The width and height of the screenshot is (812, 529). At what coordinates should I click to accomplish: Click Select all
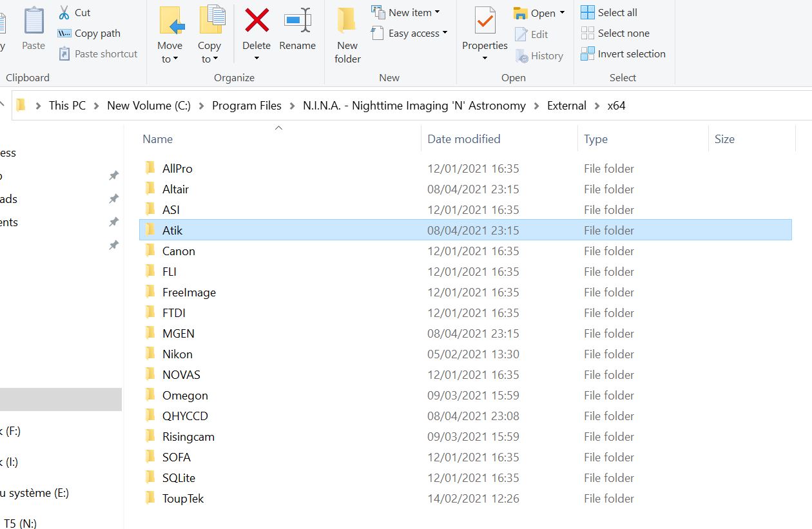click(609, 12)
